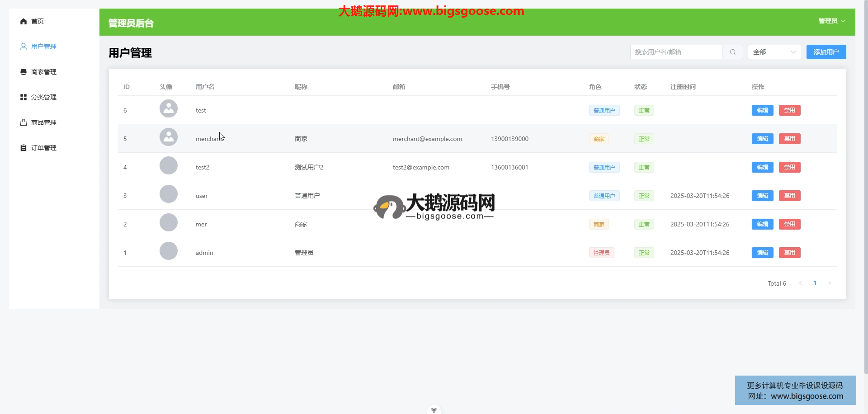Disable the merchant user account
The width and height of the screenshot is (868, 414).
789,139
